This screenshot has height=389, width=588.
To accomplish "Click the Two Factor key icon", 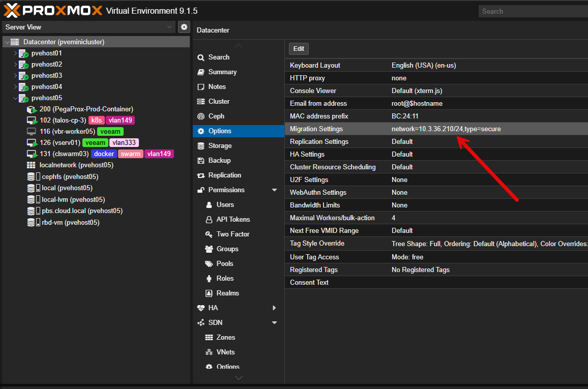I will click(209, 234).
